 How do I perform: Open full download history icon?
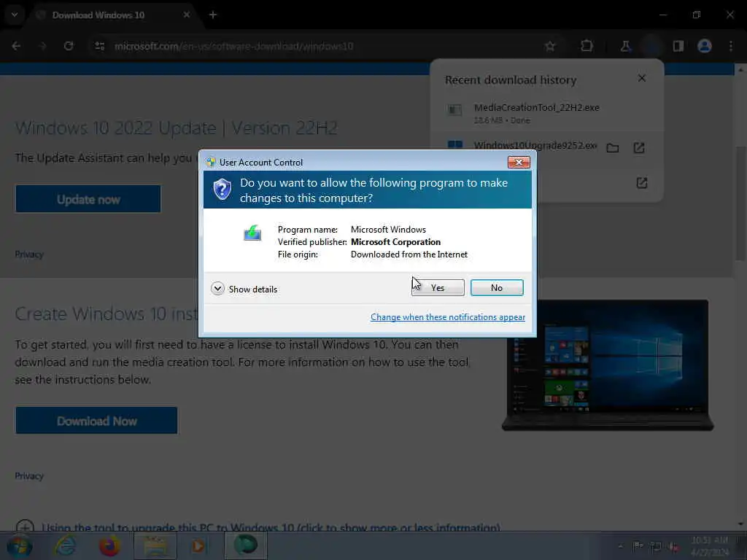tap(642, 183)
